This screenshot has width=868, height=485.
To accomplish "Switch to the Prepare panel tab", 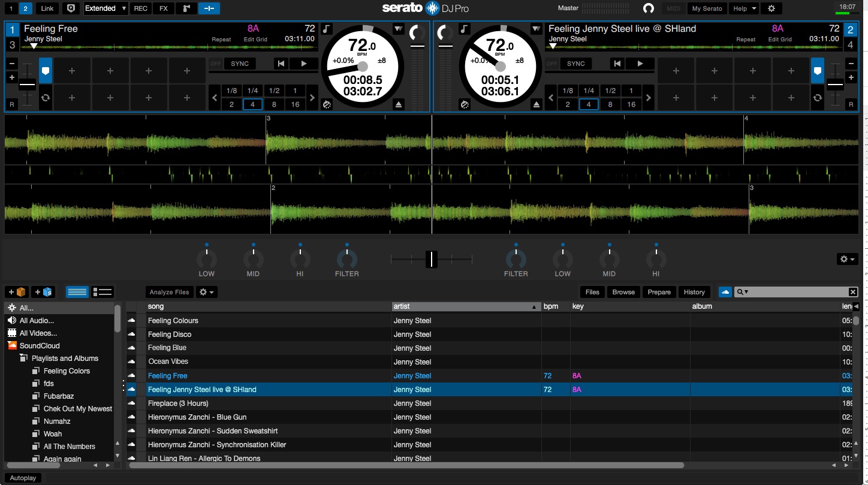I will (659, 292).
